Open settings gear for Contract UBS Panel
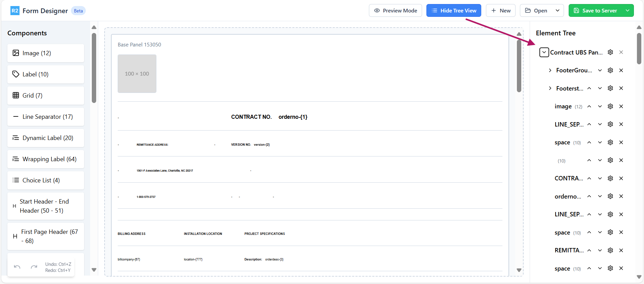 pyautogui.click(x=610, y=52)
